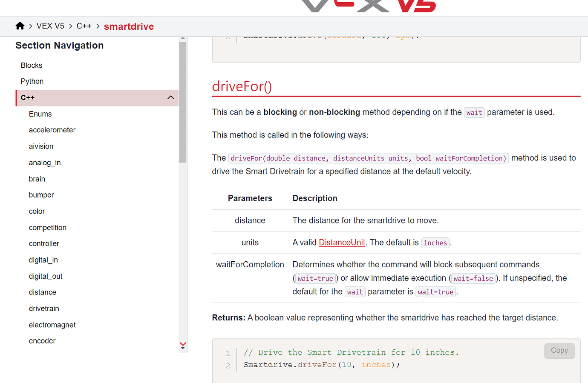Open the electromagnet documentation entry
This screenshot has width=588, height=383.
(52, 325)
